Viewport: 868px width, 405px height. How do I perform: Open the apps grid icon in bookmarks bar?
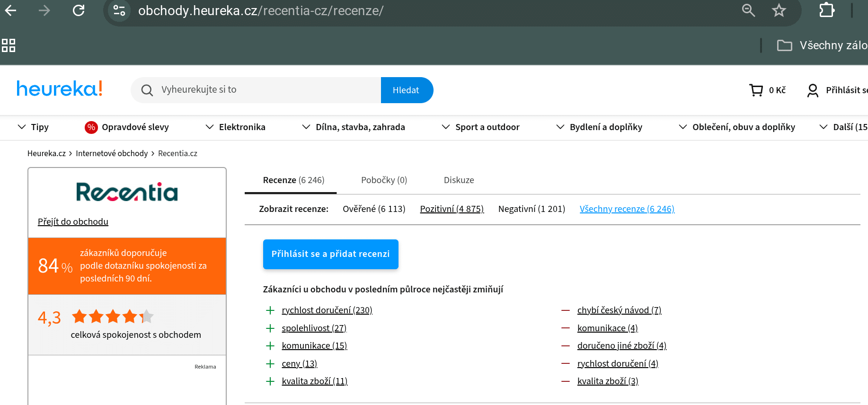(9, 45)
